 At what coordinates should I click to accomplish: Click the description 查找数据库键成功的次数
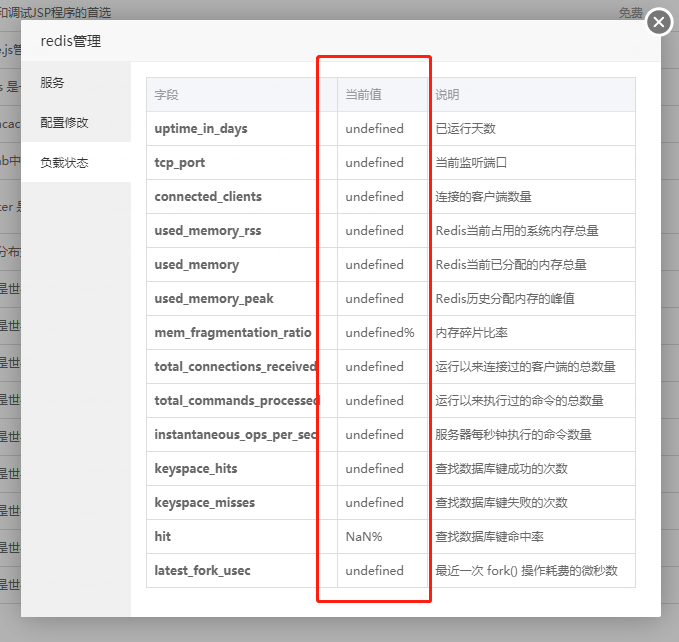pyautogui.click(x=501, y=468)
